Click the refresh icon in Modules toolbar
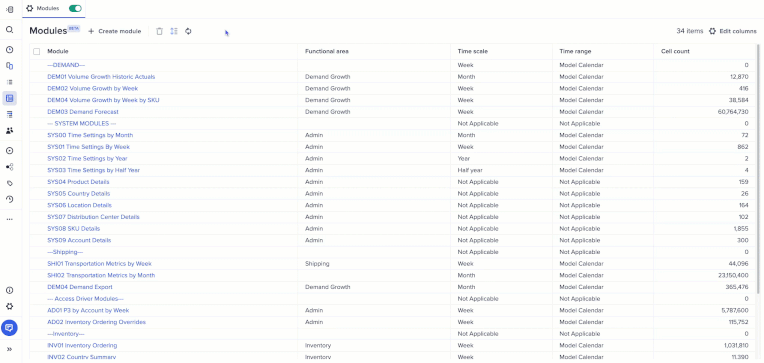 pyautogui.click(x=188, y=31)
